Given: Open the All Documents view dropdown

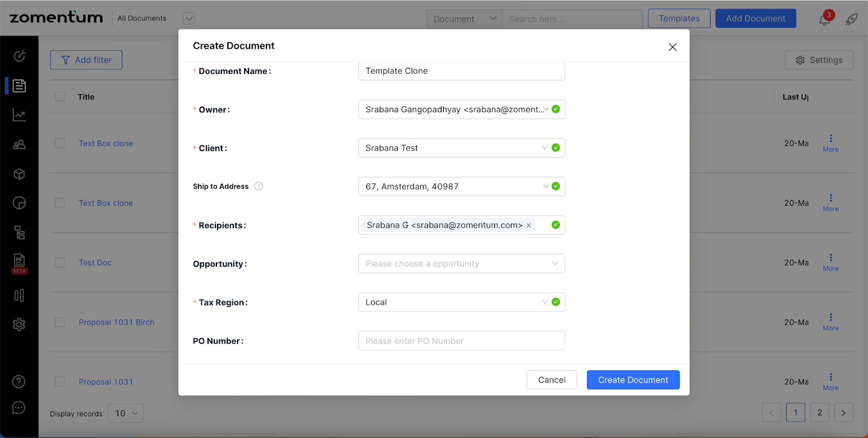Looking at the screenshot, I should tap(189, 18).
